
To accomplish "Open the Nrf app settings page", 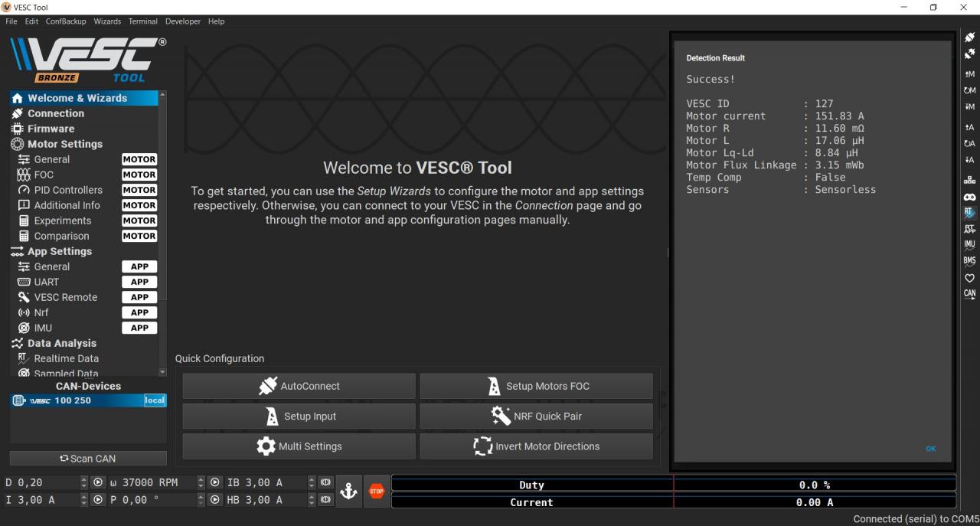I will (x=83, y=312).
